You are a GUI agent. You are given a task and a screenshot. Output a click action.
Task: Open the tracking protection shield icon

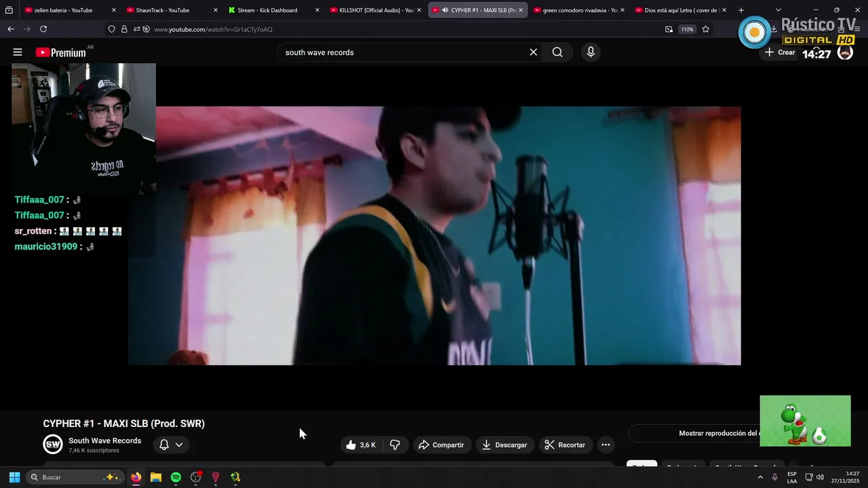coord(112,29)
